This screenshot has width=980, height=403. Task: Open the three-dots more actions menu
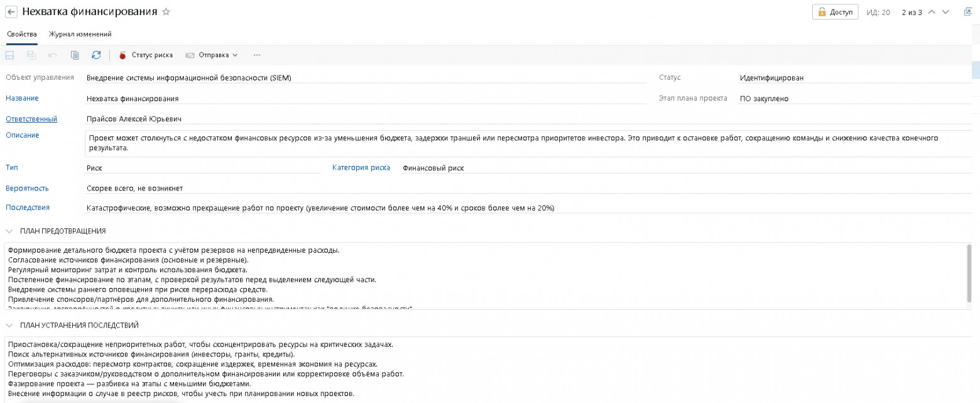(257, 55)
